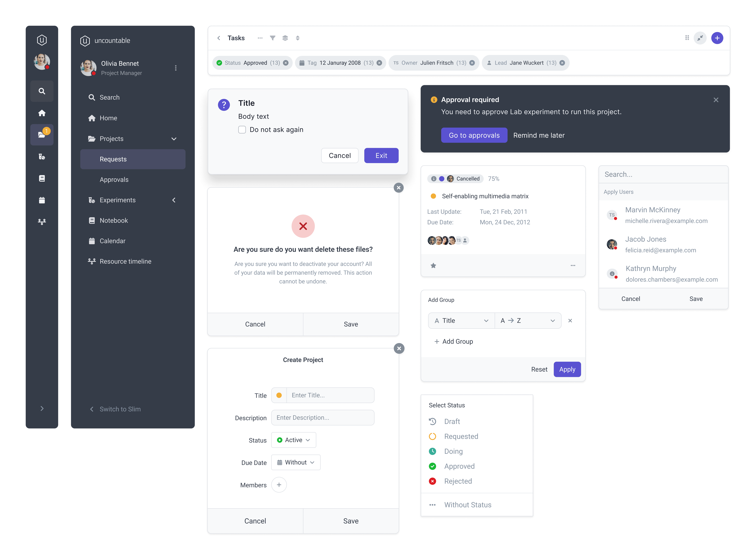The height and width of the screenshot is (559, 756).
Task: Open Approvals in sidebar menu
Action: click(114, 180)
